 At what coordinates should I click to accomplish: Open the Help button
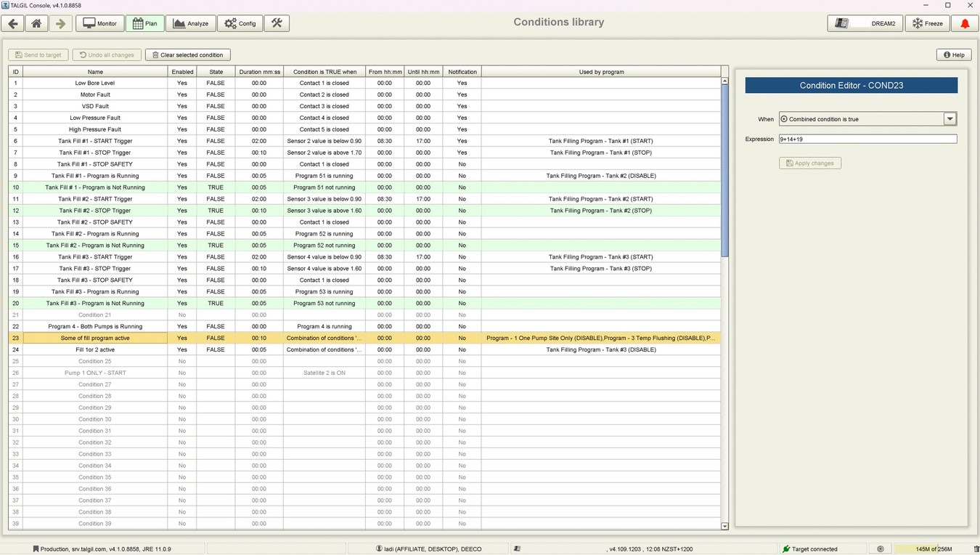954,54
